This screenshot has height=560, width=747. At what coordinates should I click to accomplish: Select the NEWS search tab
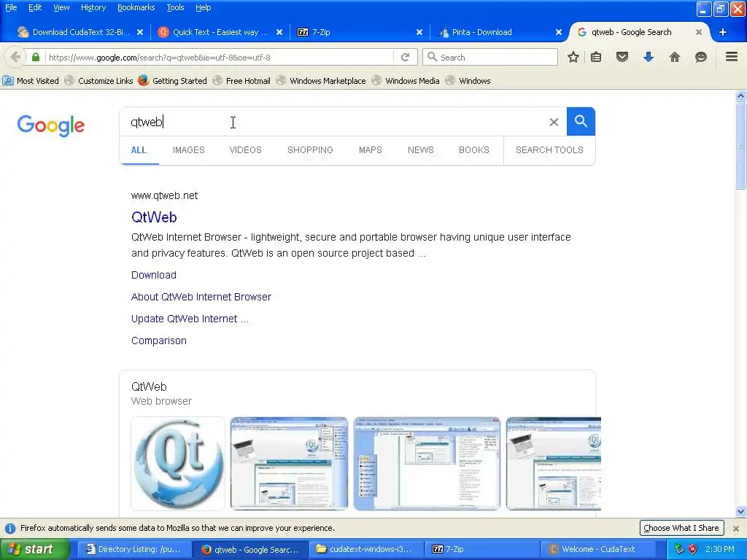[x=421, y=150]
